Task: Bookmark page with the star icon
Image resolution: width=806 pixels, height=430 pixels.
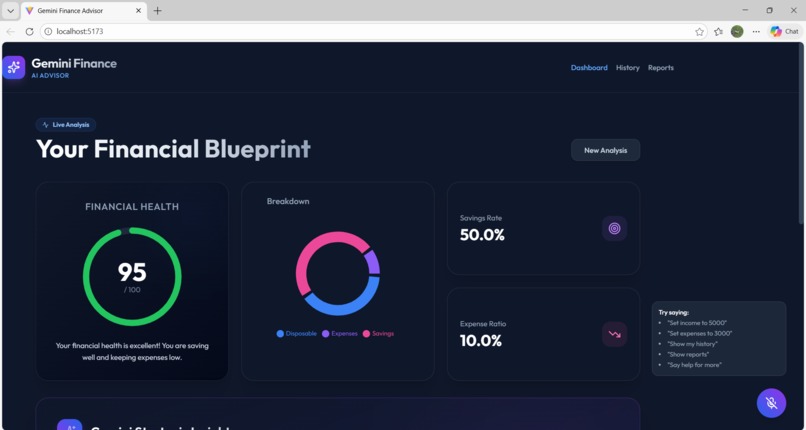Action: click(699, 32)
